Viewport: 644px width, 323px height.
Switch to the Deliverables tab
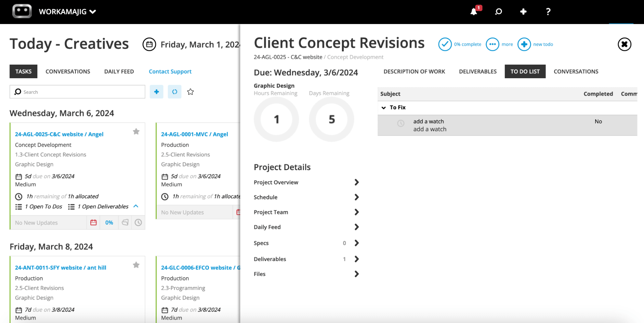click(478, 71)
